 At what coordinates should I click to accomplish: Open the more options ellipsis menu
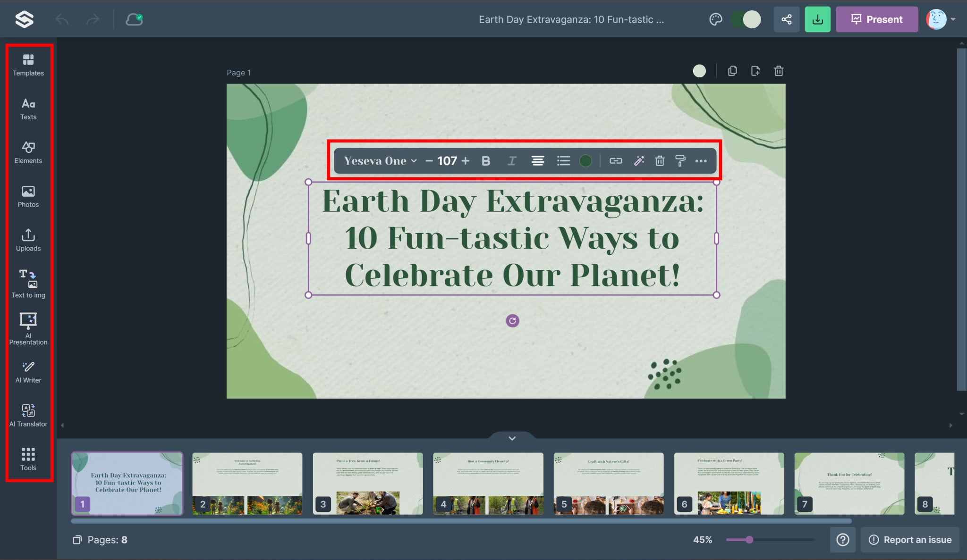click(701, 161)
